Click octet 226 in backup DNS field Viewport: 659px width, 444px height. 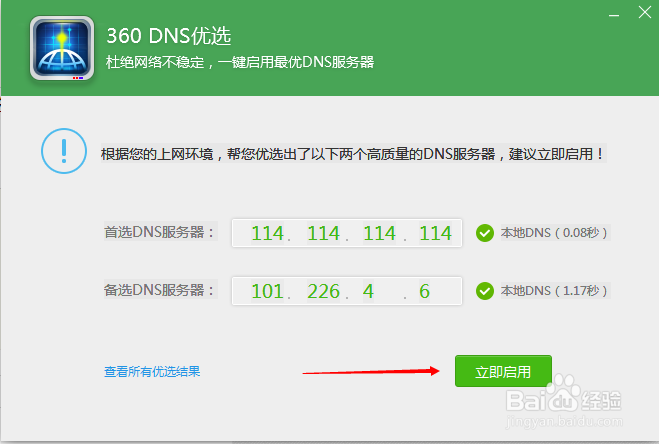tap(323, 291)
